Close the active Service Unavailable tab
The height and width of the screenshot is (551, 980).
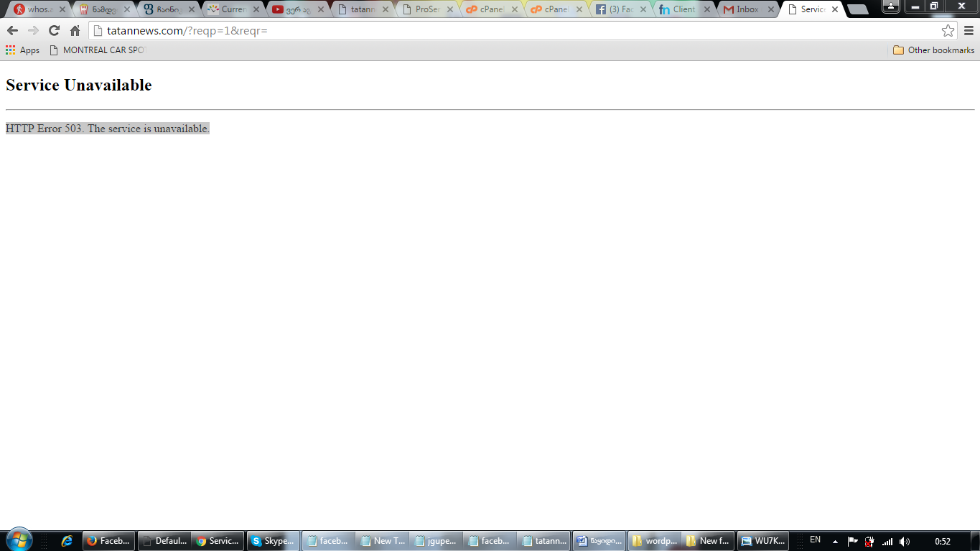[x=835, y=9]
